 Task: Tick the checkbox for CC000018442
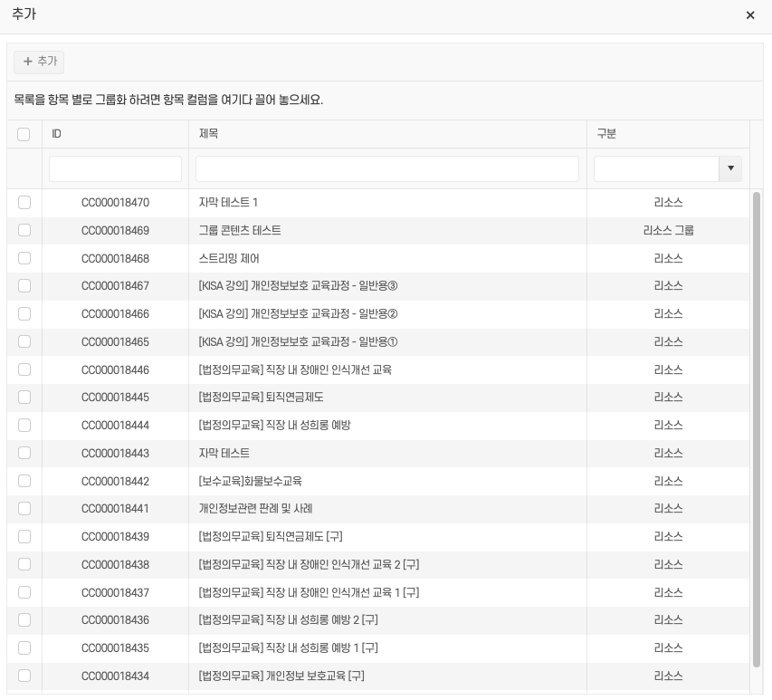pos(24,481)
